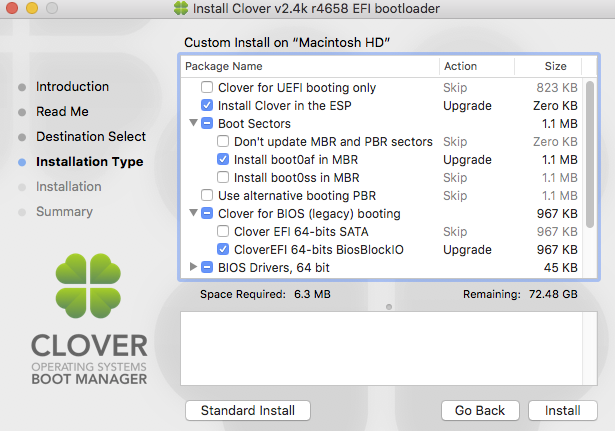The width and height of the screenshot is (615, 431).
Task: Enable Use alternative booting PBR
Action: (207, 195)
